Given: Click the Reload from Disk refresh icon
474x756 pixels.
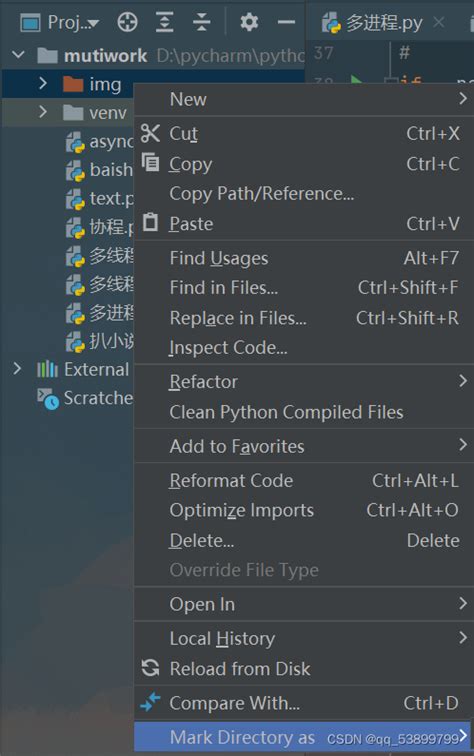Looking at the screenshot, I should [x=150, y=668].
